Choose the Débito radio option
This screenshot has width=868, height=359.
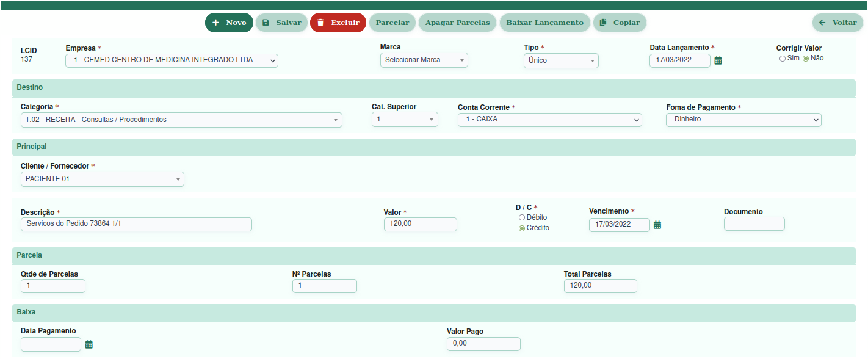[x=521, y=217]
